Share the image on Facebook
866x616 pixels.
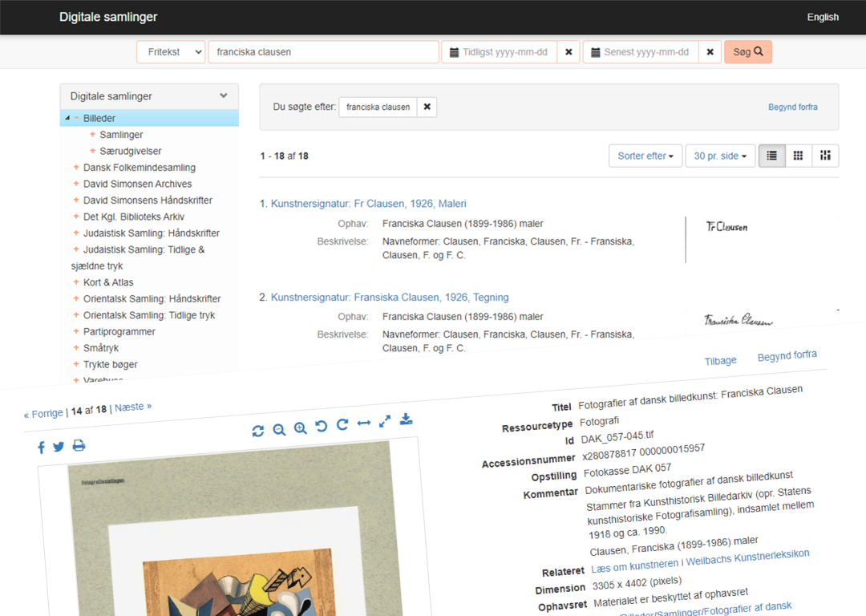pos(42,448)
